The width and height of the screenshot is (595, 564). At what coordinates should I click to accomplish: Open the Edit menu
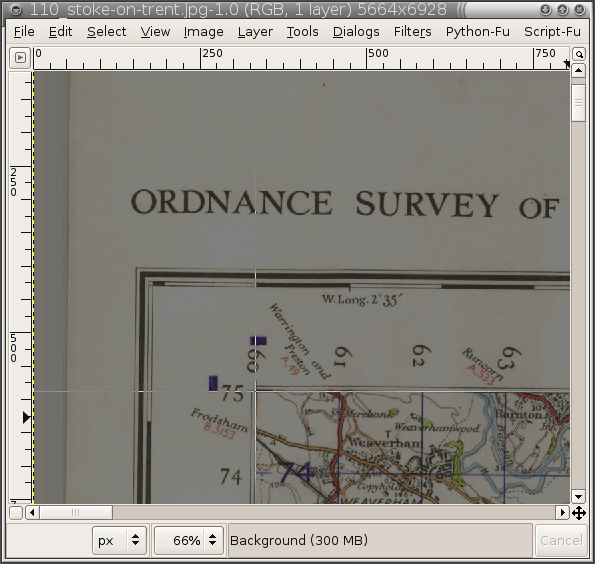pyautogui.click(x=60, y=32)
